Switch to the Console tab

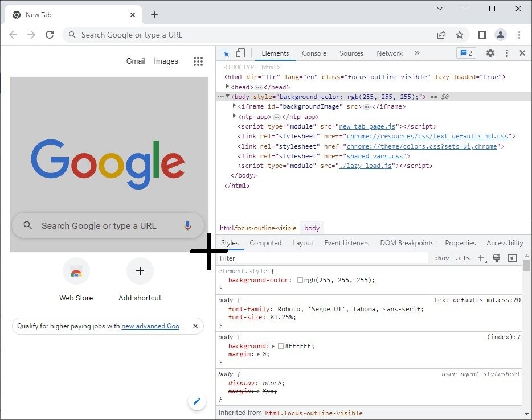click(x=314, y=53)
